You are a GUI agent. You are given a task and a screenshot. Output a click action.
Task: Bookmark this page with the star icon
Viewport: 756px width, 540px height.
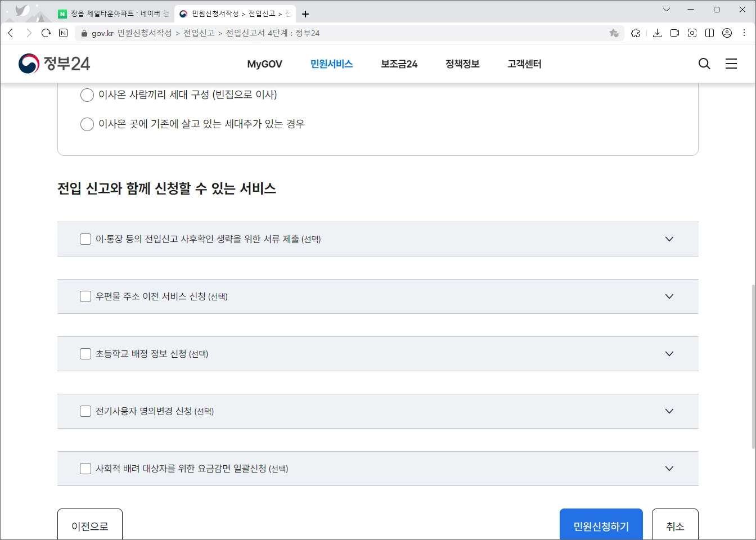click(x=613, y=33)
